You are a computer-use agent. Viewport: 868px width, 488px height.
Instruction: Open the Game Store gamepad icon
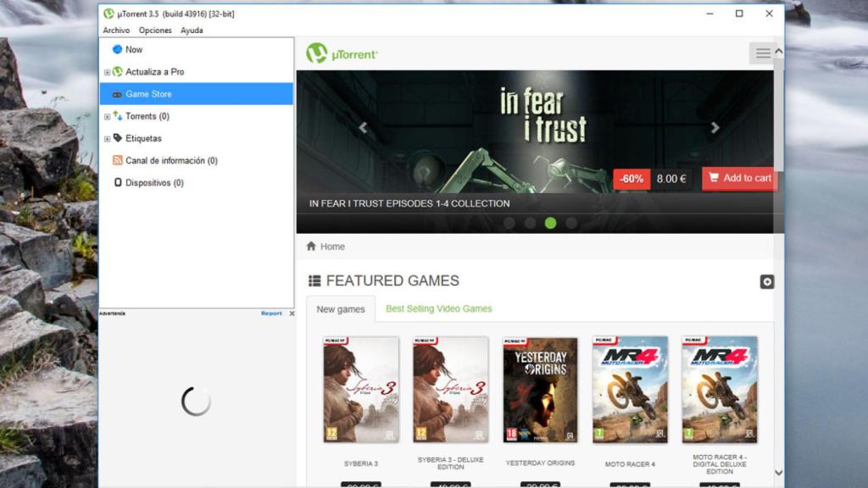[117, 94]
